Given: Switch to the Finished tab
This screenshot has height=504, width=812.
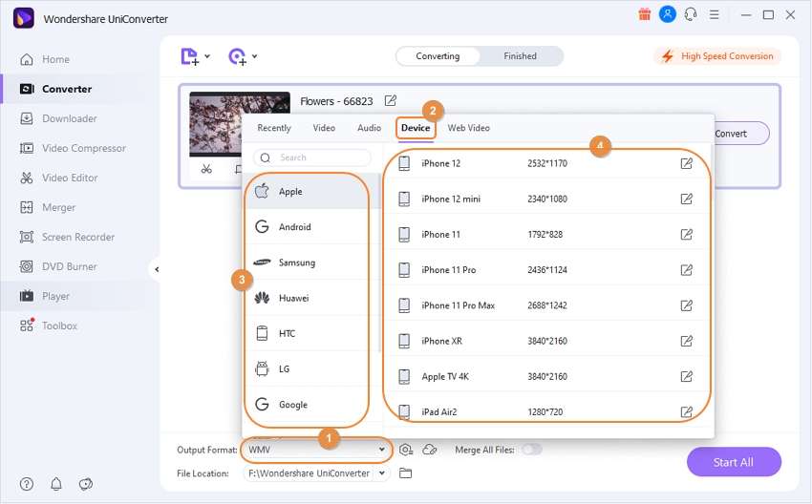Looking at the screenshot, I should [520, 56].
